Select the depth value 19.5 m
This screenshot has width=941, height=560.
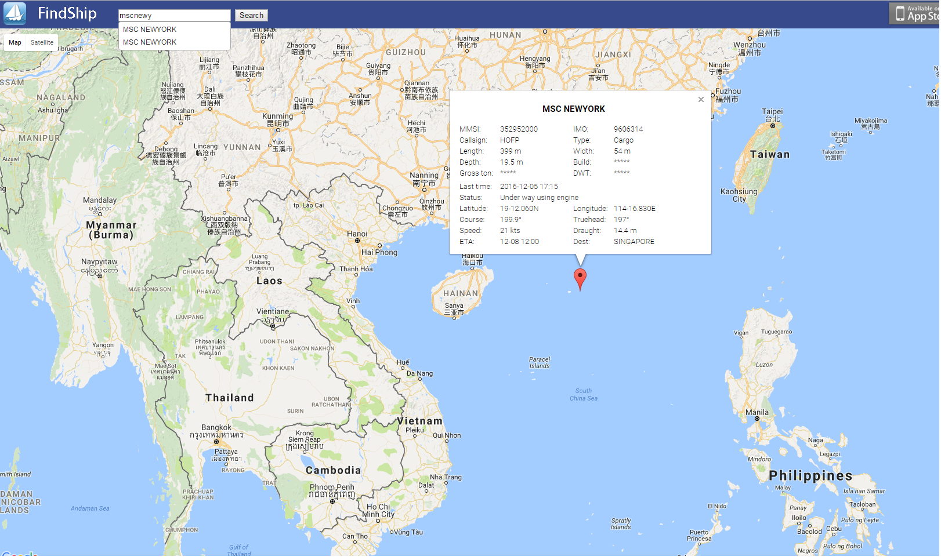[511, 162]
